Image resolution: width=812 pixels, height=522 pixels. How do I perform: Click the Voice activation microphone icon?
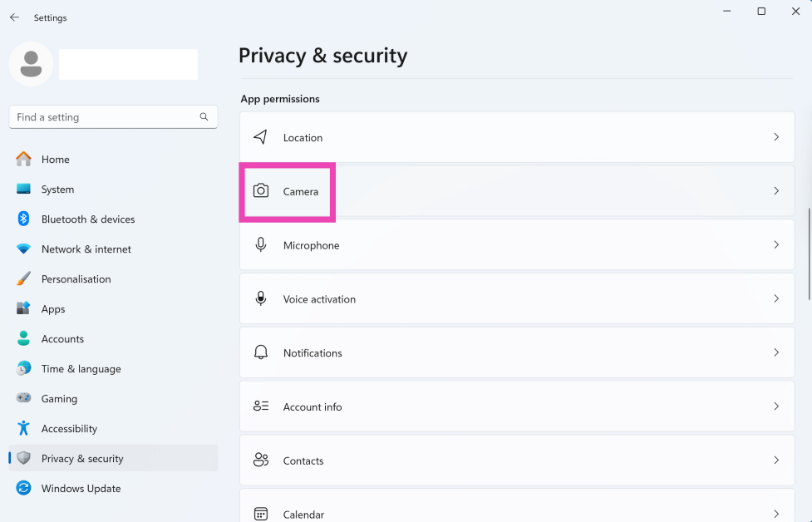tap(261, 298)
